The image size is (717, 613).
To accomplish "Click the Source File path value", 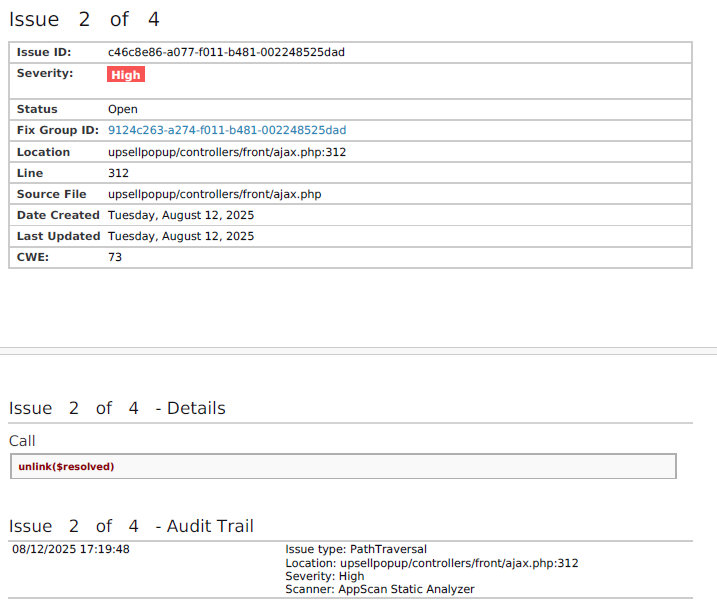I will coord(214,194).
